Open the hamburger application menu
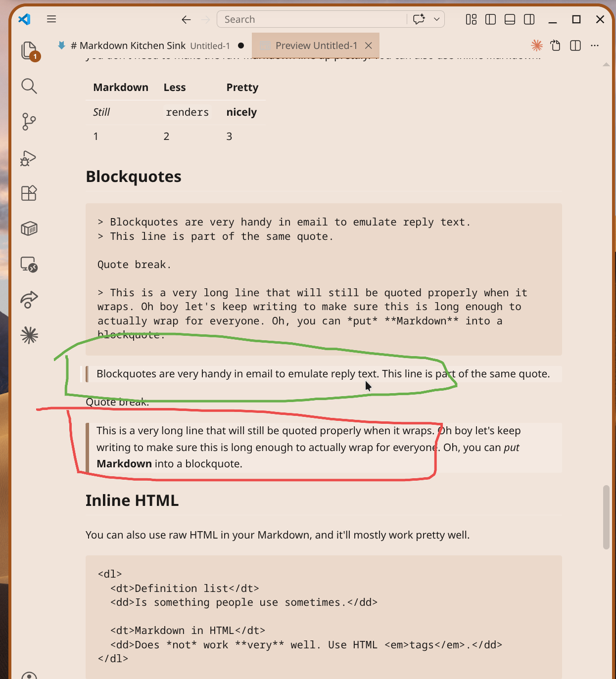The width and height of the screenshot is (616, 679). [51, 19]
